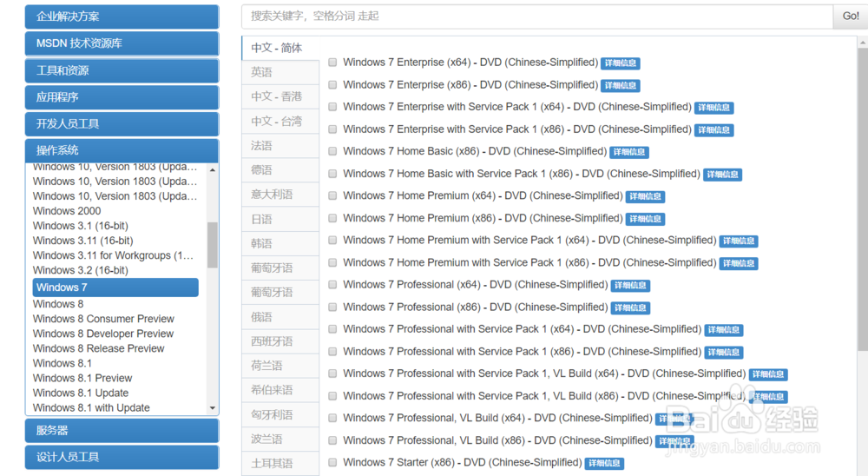
Task: Tick Windows 7 Home Basic (x86) checkbox
Action: click(x=332, y=151)
